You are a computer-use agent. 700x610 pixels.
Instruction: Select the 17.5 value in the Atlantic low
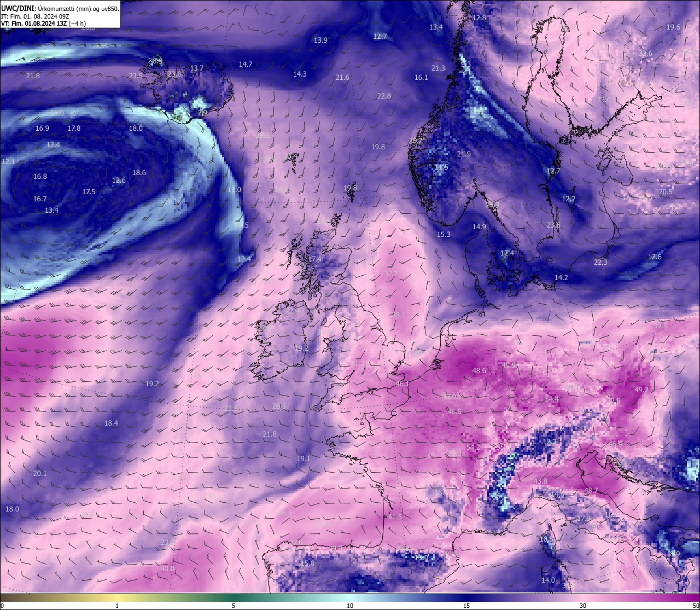[89, 191]
